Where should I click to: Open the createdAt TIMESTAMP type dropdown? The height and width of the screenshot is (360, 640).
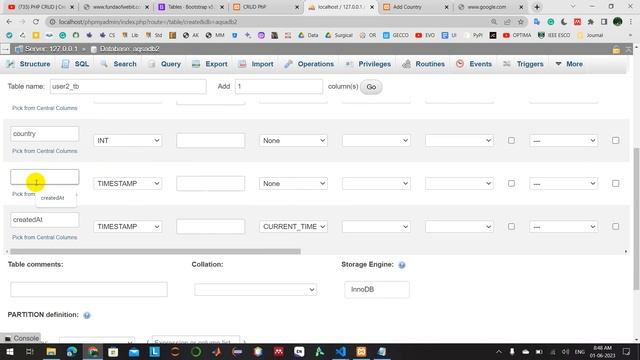pos(128,227)
